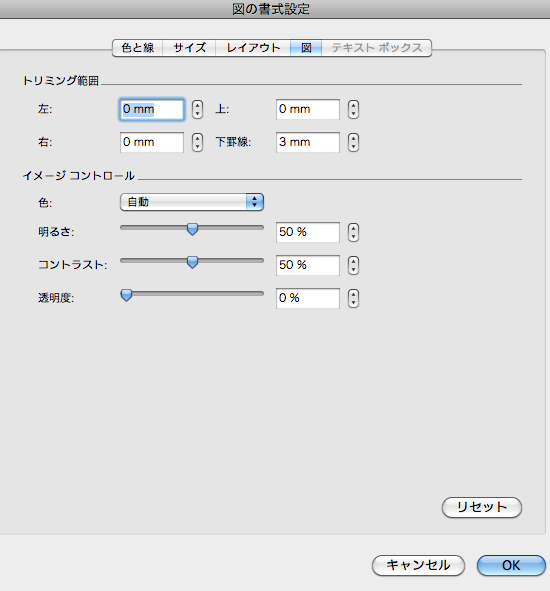Switch to the 色と線 tab
Viewport: 550px width, 591px height.
point(138,48)
